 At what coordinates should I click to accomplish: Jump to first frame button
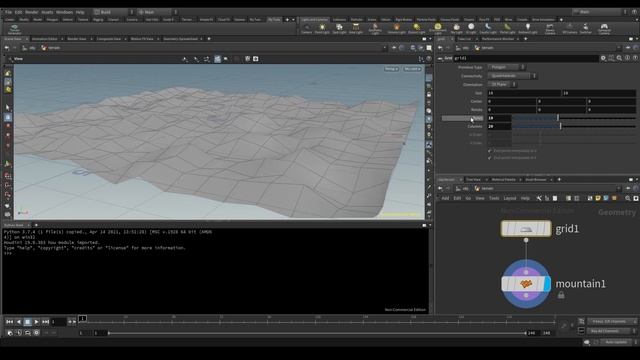(9, 322)
